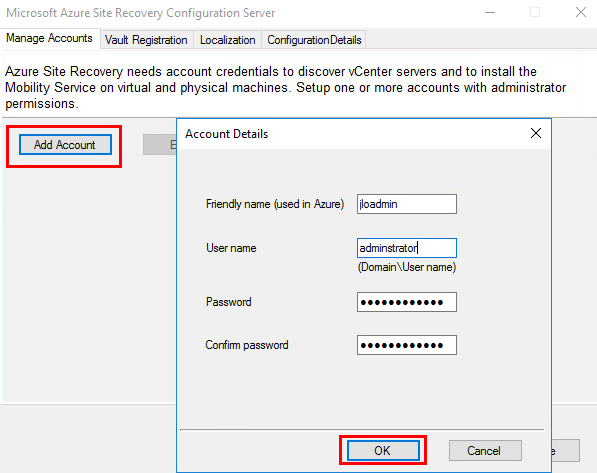Focus the Friendly name input field

coord(407,204)
